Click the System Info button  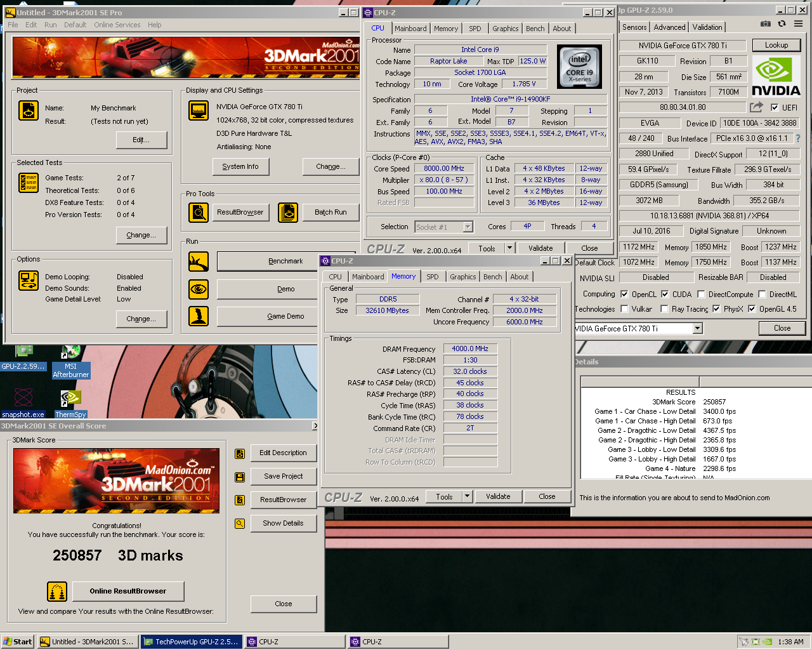240,167
